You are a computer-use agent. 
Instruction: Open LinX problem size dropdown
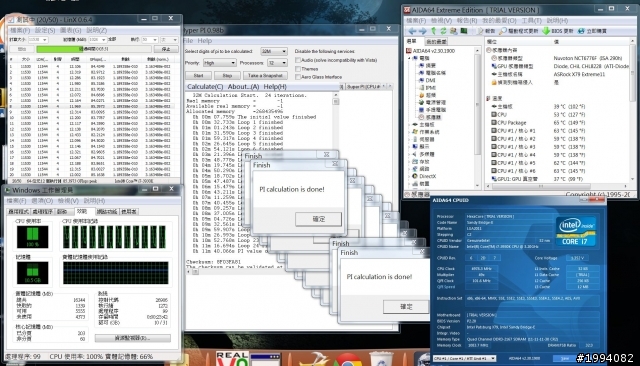coord(38,40)
